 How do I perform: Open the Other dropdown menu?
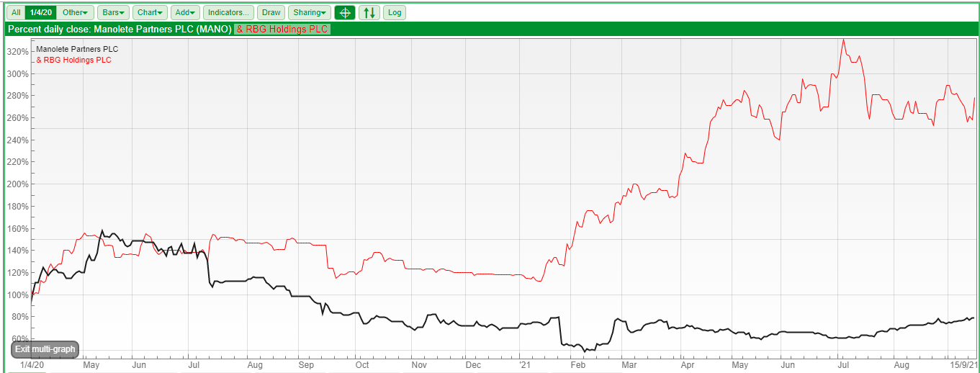(x=76, y=12)
